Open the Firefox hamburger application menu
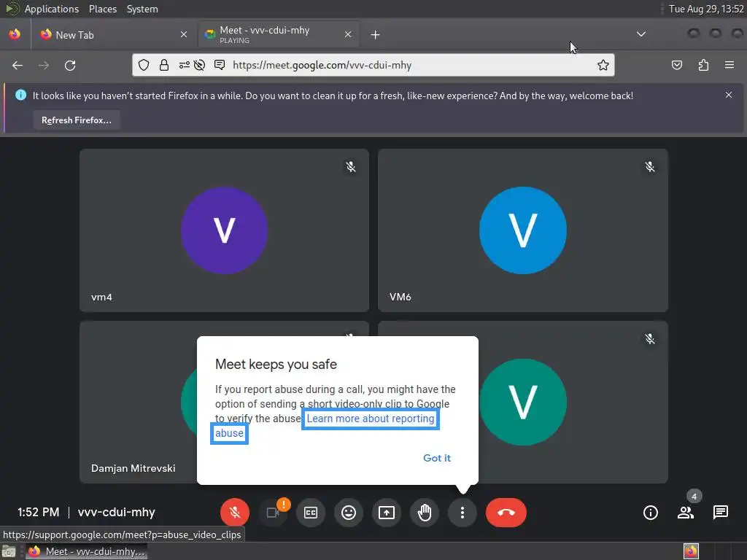The height and width of the screenshot is (560, 747). pos(729,65)
